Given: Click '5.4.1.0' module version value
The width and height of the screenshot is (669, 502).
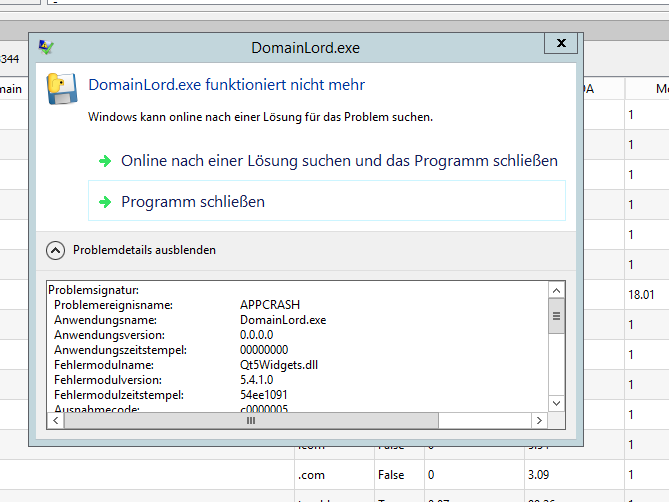Looking at the screenshot, I should 256,380.
